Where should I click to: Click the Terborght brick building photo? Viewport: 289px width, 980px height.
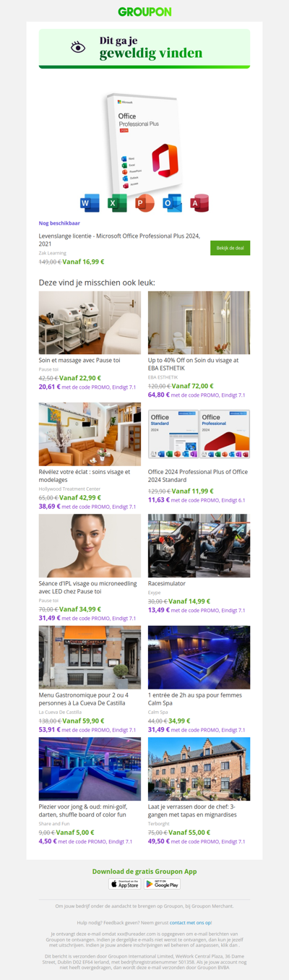[x=199, y=768]
